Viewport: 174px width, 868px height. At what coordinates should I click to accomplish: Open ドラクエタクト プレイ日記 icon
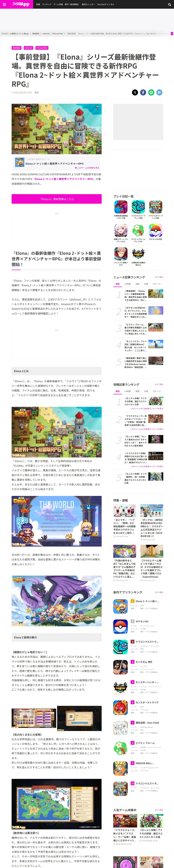click(x=155, y=207)
